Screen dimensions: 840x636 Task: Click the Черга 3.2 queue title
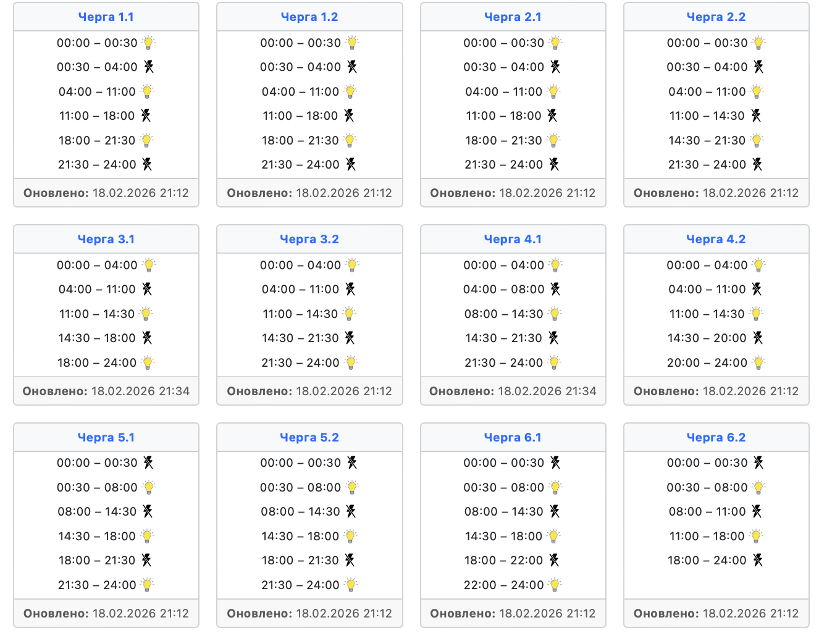point(309,240)
